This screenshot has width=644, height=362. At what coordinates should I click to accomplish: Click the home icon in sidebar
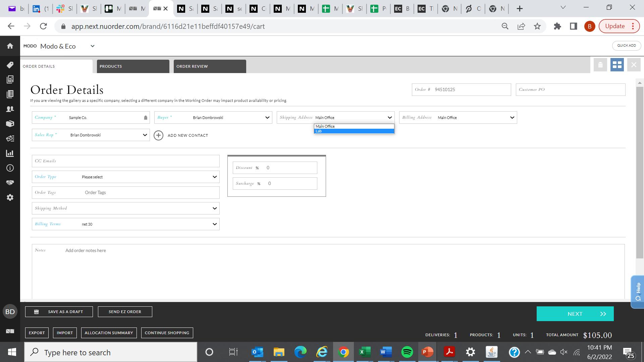10,46
